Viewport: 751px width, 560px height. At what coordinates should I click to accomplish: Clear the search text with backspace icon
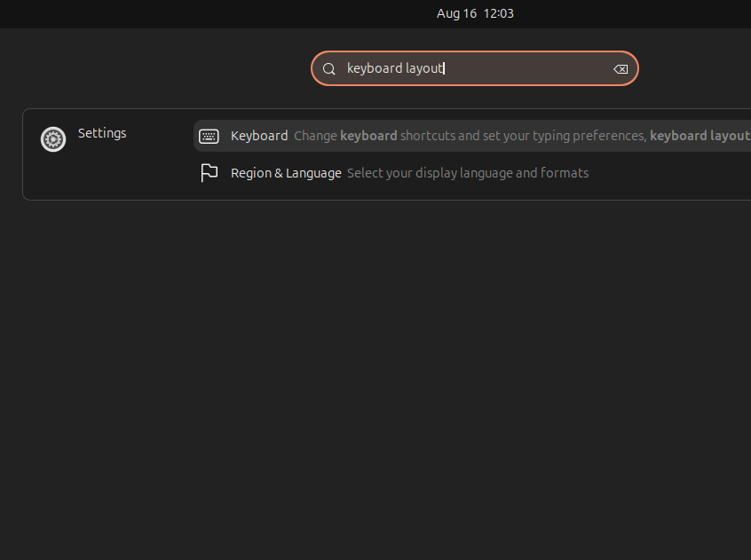(x=621, y=69)
